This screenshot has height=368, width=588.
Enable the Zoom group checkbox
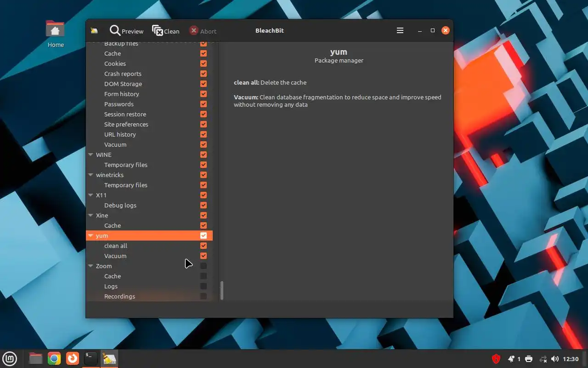(204, 266)
